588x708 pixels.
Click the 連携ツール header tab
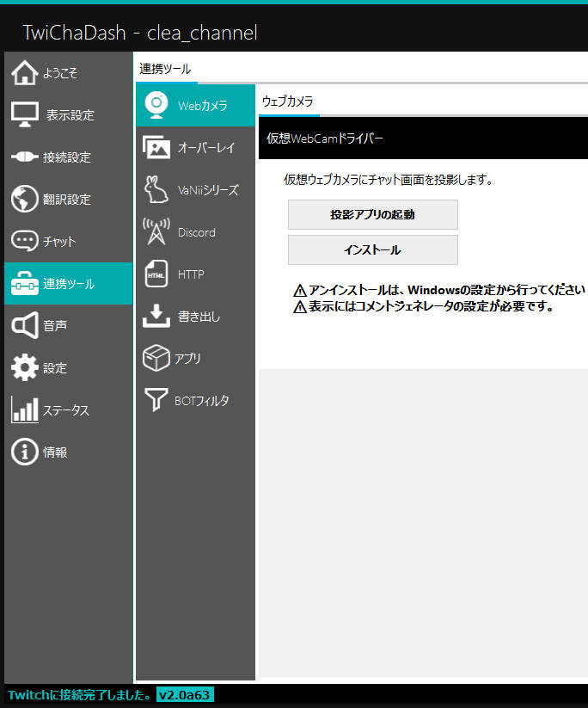tap(165, 69)
